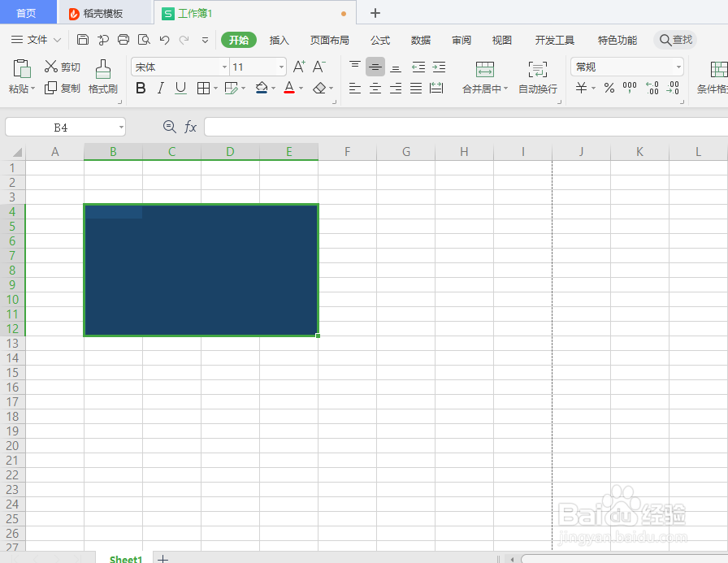Image resolution: width=728 pixels, height=563 pixels.
Task: Align text right horizontally
Action: 396,88
